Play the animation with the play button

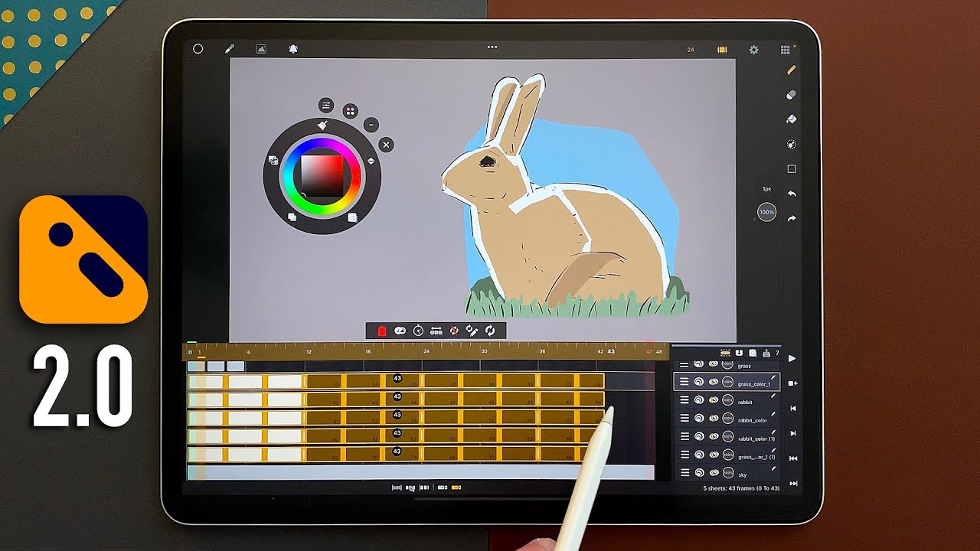click(792, 358)
